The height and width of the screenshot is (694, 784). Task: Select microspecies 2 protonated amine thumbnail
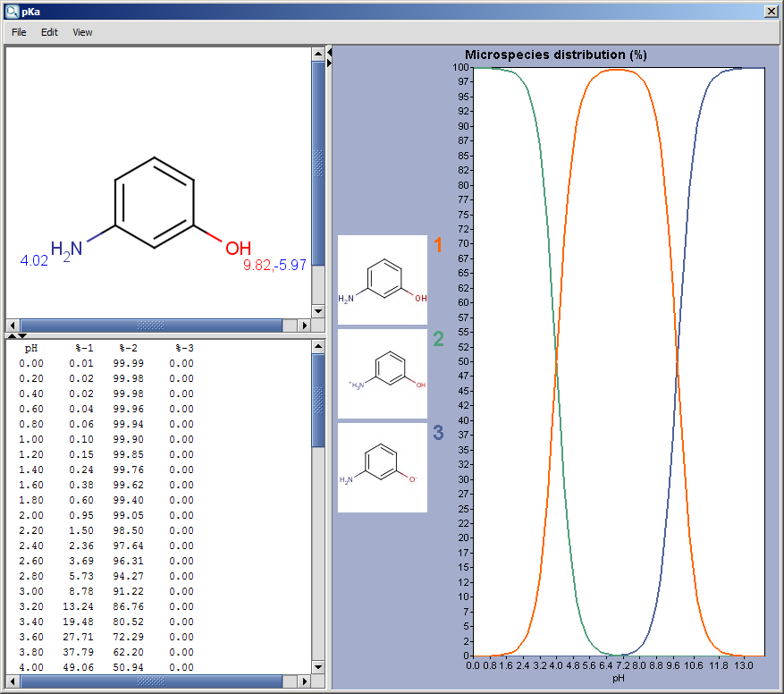tap(383, 374)
